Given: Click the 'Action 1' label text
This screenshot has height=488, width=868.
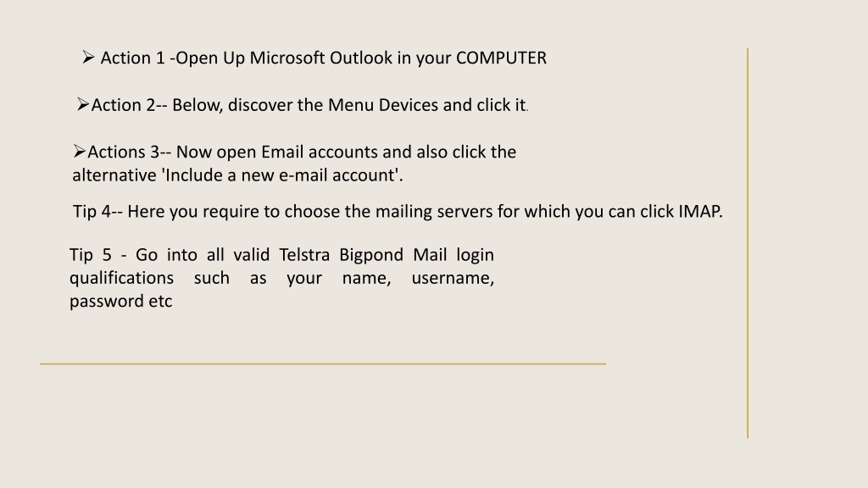Looking at the screenshot, I should pyautogui.click(x=133, y=58).
